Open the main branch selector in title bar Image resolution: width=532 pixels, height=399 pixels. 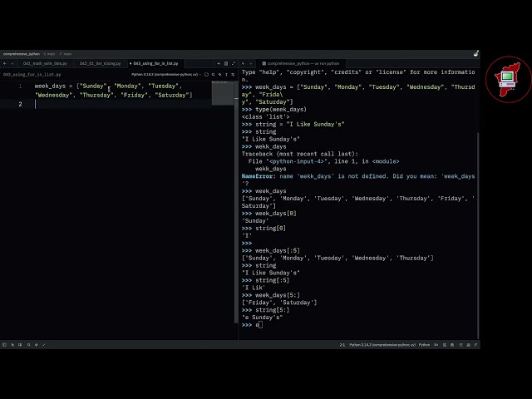(50, 54)
